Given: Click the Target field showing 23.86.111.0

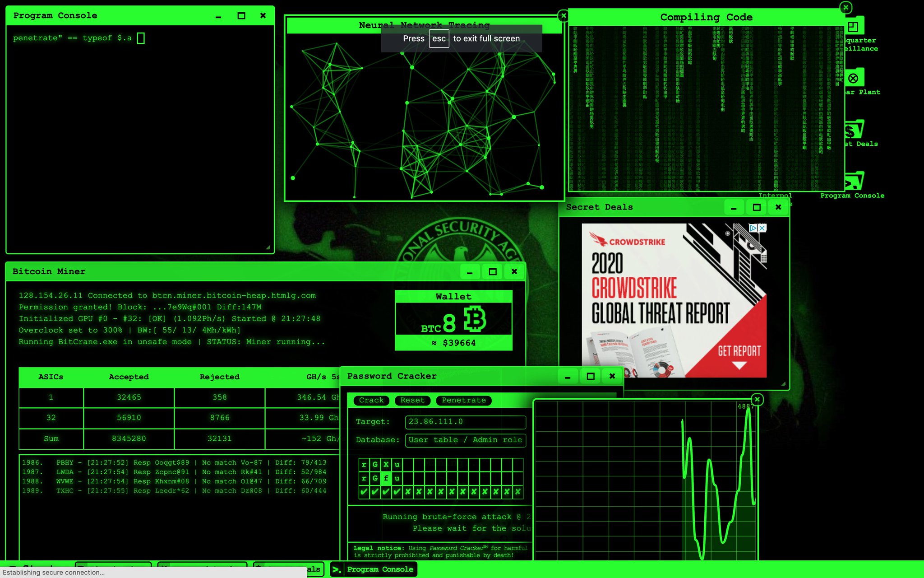Looking at the screenshot, I should click(x=466, y=422).
